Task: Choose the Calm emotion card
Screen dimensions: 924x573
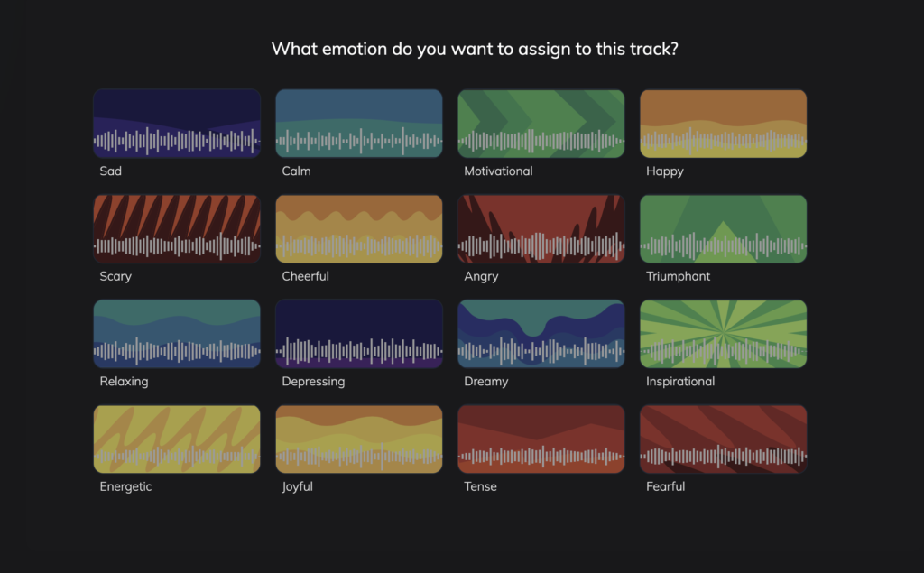Action: (359, 124)
